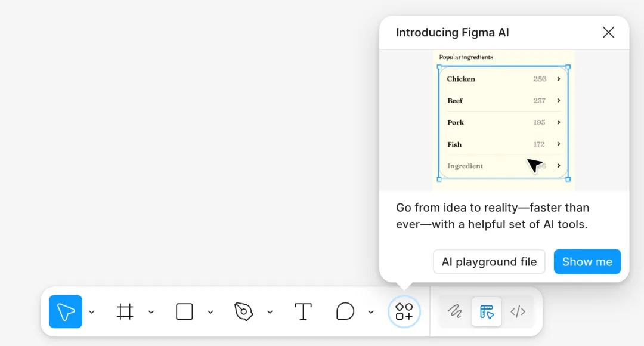The height and width of the screenshot is (346, 644).
Task: Click the Popular ingredients preview image
Action: point(504,121)
